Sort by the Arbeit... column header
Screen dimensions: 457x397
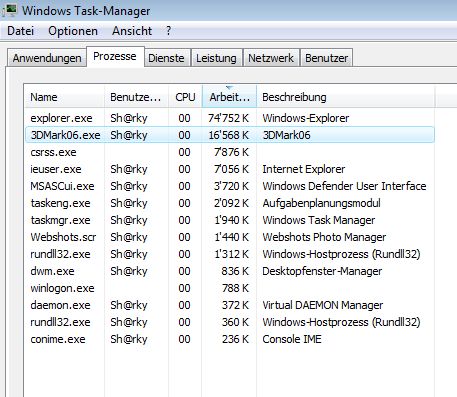point(229,97)
